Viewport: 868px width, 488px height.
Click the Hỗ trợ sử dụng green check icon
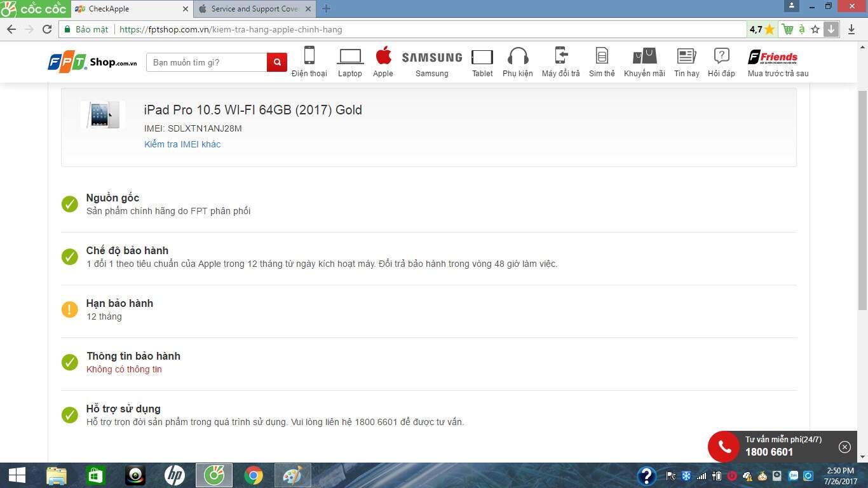pyautogui.click(x=70, y=415)
